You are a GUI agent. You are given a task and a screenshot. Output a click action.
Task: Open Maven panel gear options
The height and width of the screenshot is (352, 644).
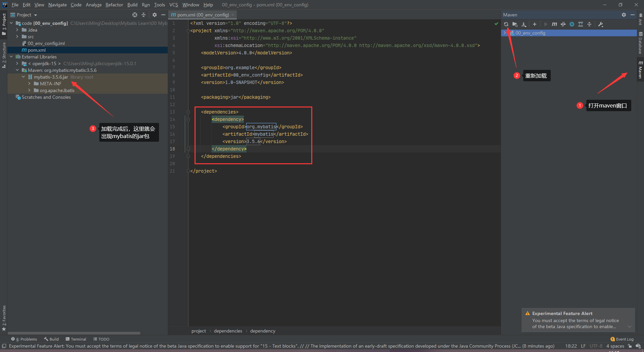[624, 15]
